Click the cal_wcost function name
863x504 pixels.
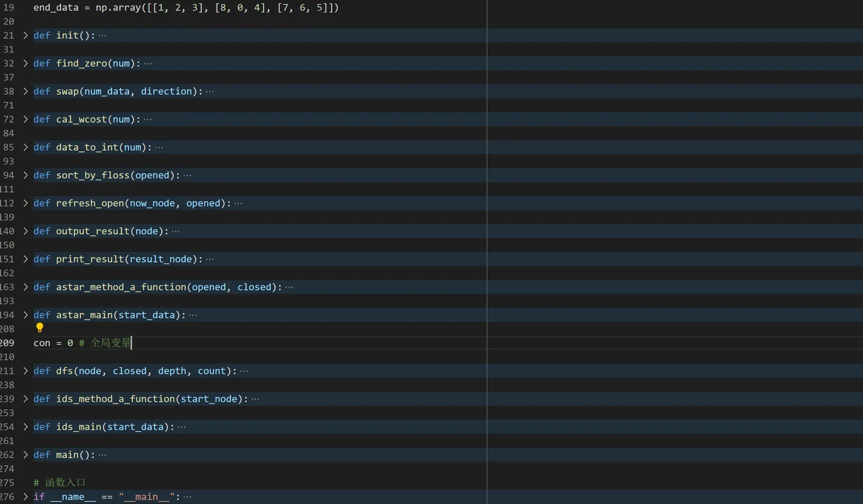coord(81,119)
